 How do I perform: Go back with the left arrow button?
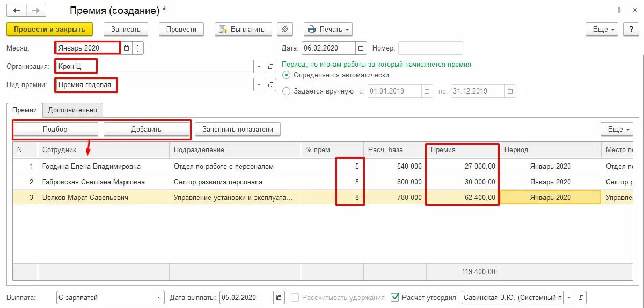click(x=17, y=10)
